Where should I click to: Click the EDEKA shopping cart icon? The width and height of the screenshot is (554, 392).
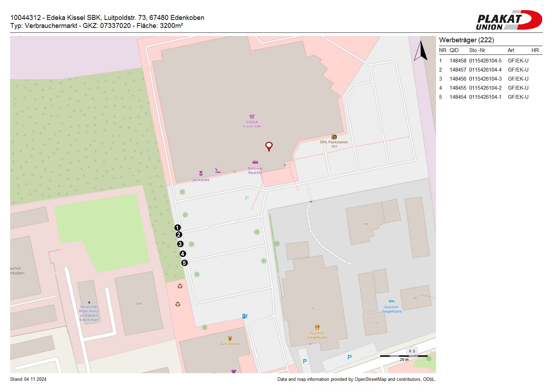252,117
